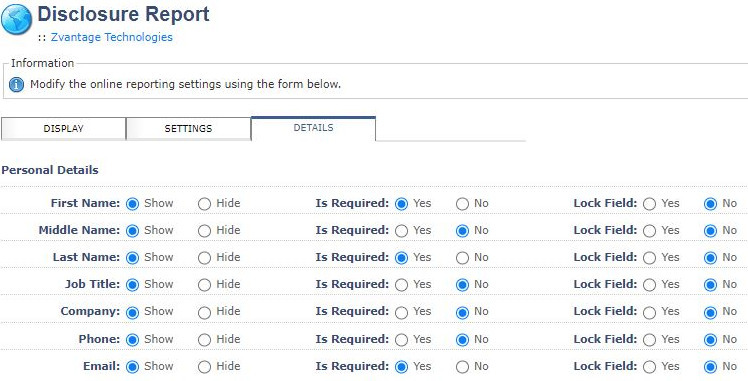Open the Zvantage Technologies link
The height and width of the screenshot is (381, 748).
pyautogui.click(x=112, y=37)
